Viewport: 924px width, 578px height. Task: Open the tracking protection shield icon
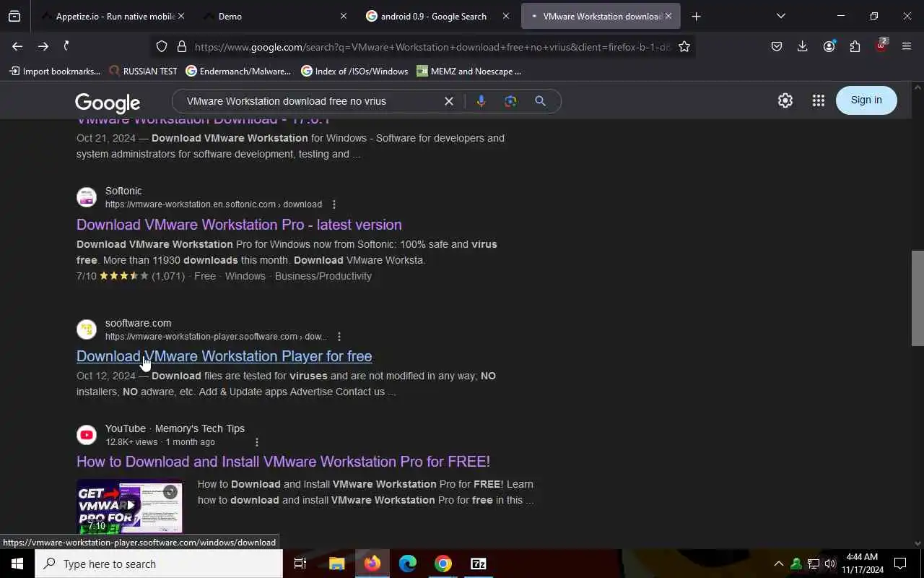162,46
